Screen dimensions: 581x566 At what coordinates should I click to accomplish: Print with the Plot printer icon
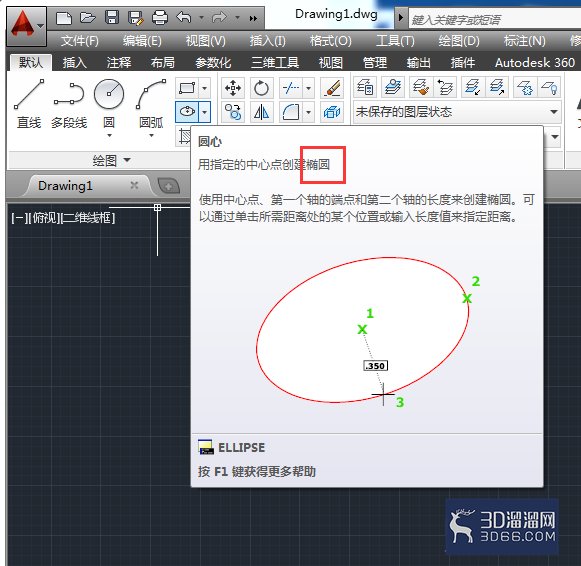(160, 18)
